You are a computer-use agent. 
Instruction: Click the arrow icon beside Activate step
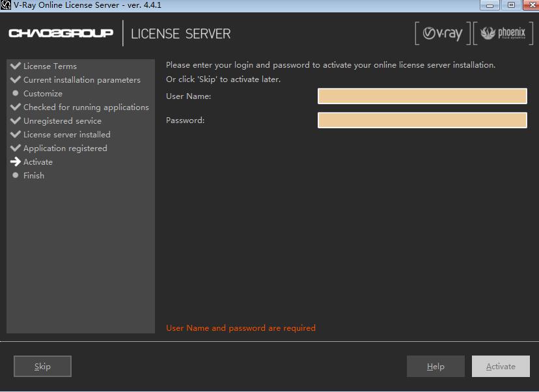click(16, 161)
